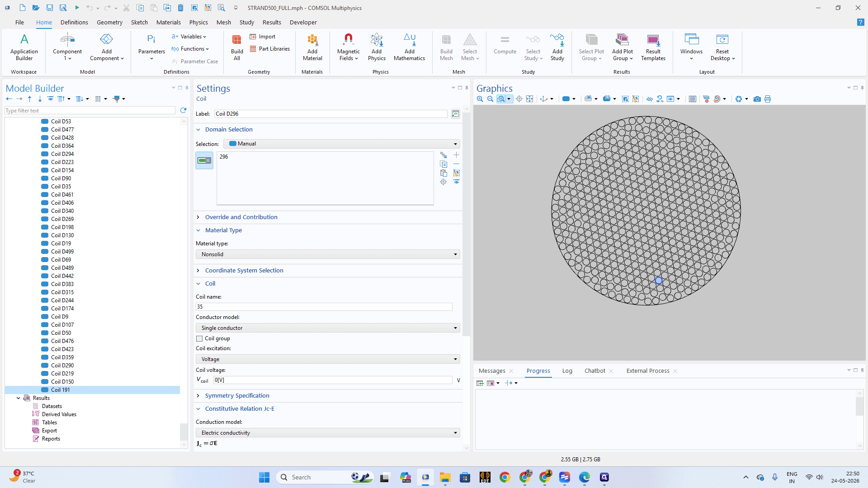Click the Coil voltage input field
Screen dimensions: 868x488
coord(332,380)
